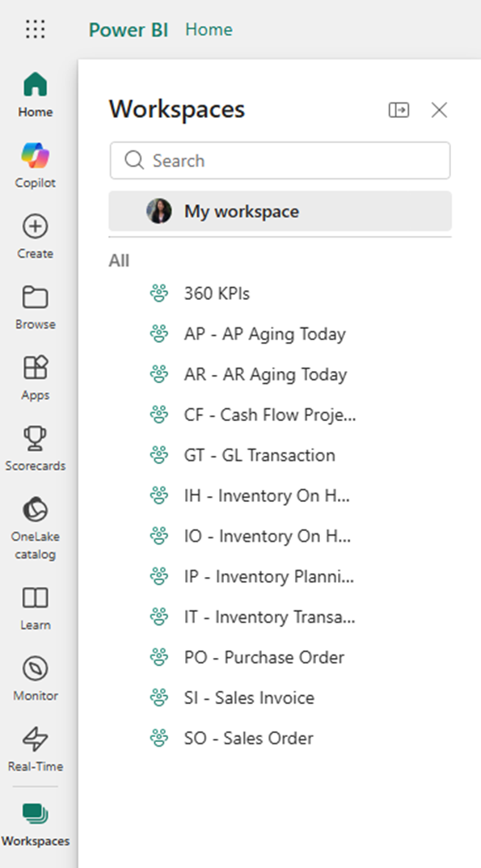
Task: Open the 360 KPIs workspace
Action: click(217, 293)
